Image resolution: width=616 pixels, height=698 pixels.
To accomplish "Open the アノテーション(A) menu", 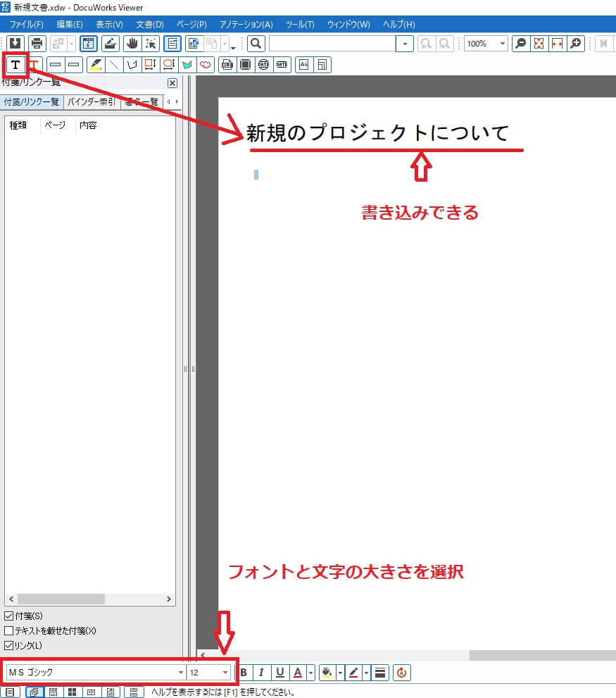I will pos(246,25).
